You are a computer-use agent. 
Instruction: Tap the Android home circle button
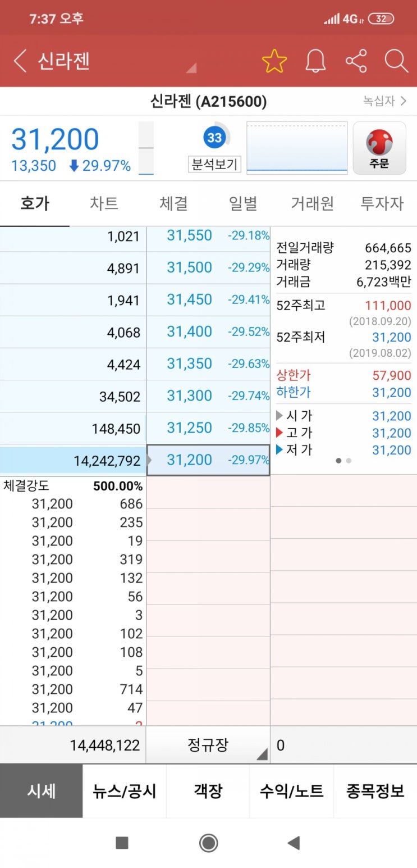tap(209, 843)
